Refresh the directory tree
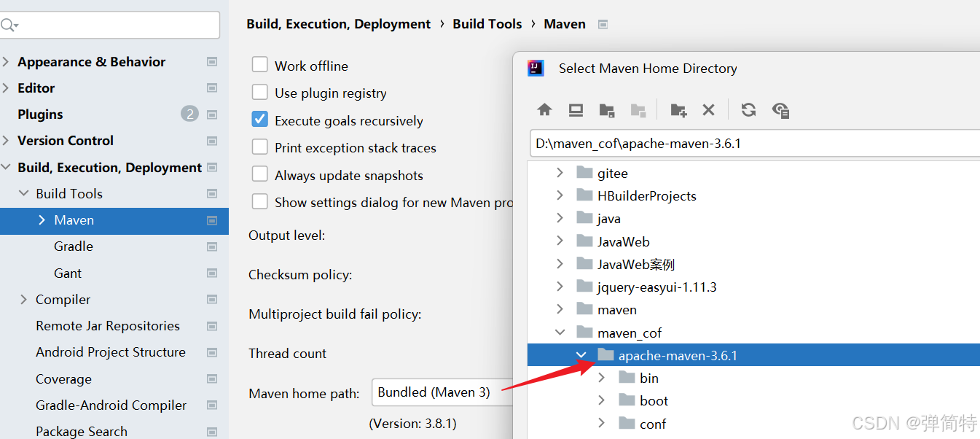Screen dimensions: 980x439 coord(748,109)
